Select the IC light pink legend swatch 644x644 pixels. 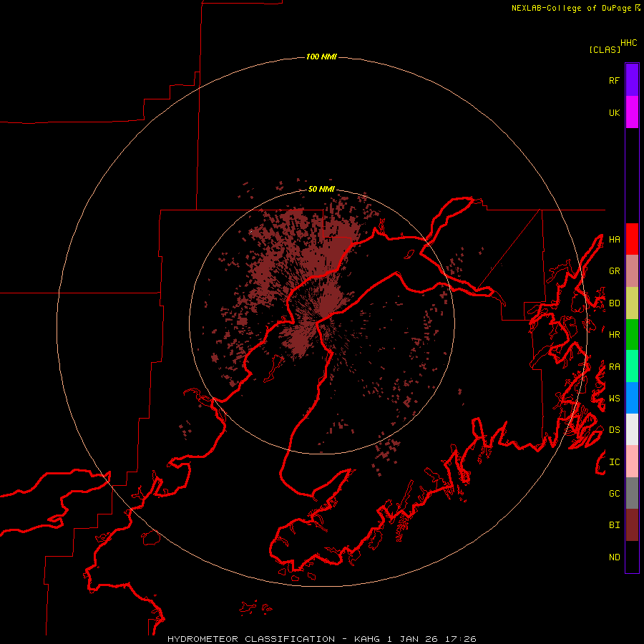[632, 462]
